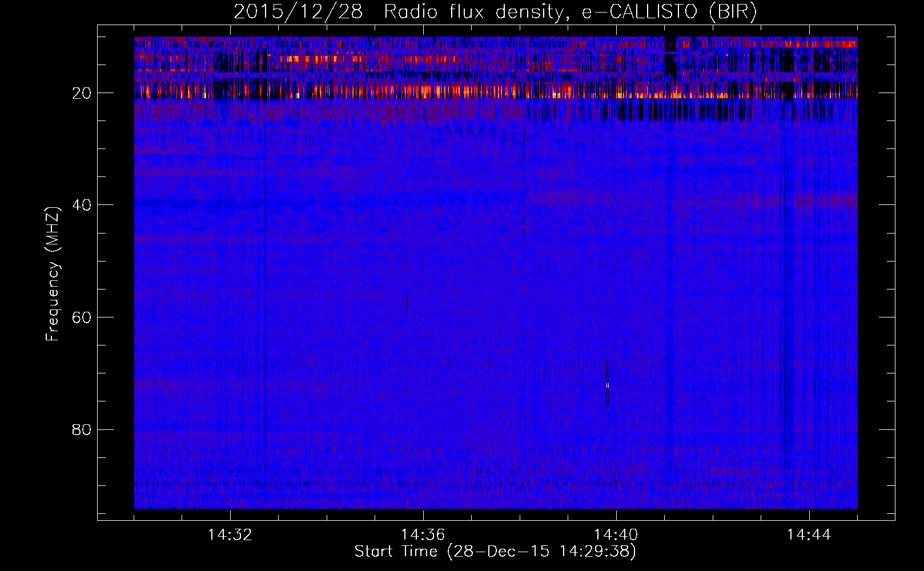Click the 'Start Time (28-Dec-15 14:29:38)' label
The image size is (924, 571).
pyautogui.click(x=495, y=552)
